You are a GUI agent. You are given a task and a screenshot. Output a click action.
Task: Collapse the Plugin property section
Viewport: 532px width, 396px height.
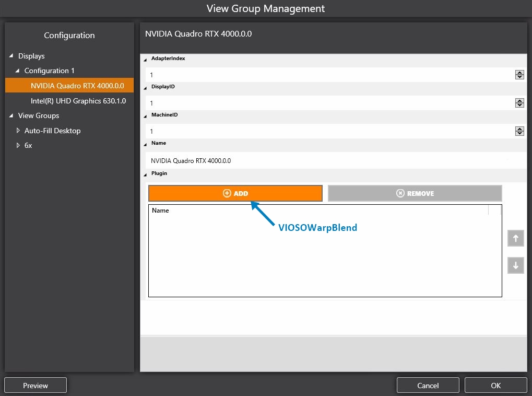[x=145, y=174]
